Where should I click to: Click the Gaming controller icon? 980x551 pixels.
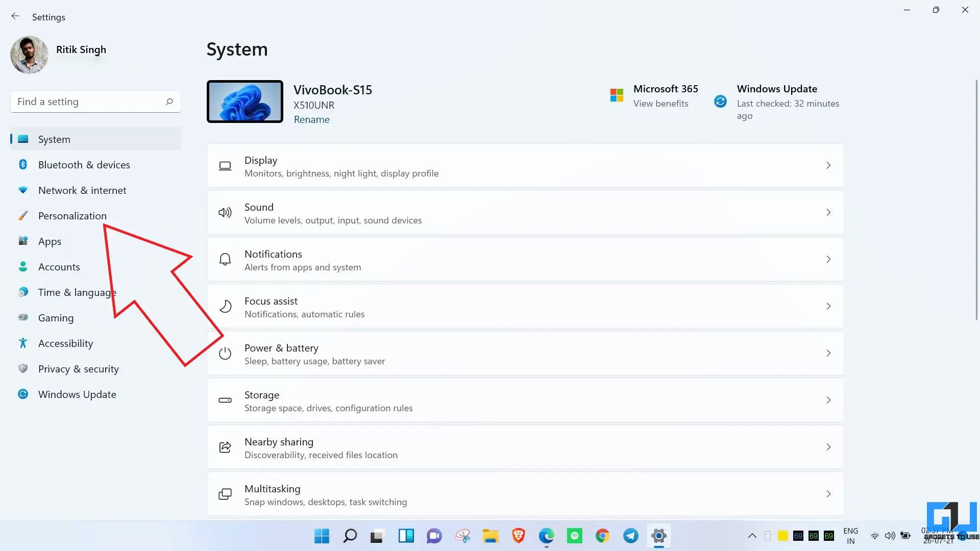point(23,317)
